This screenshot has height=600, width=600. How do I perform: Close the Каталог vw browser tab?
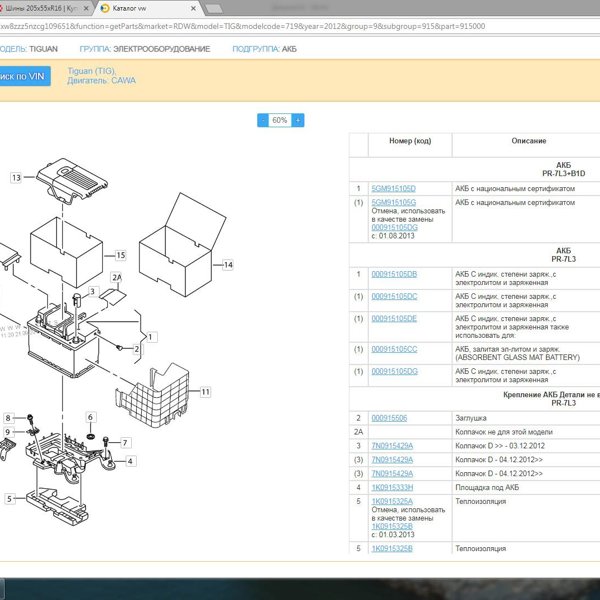[x=193, y=8]
